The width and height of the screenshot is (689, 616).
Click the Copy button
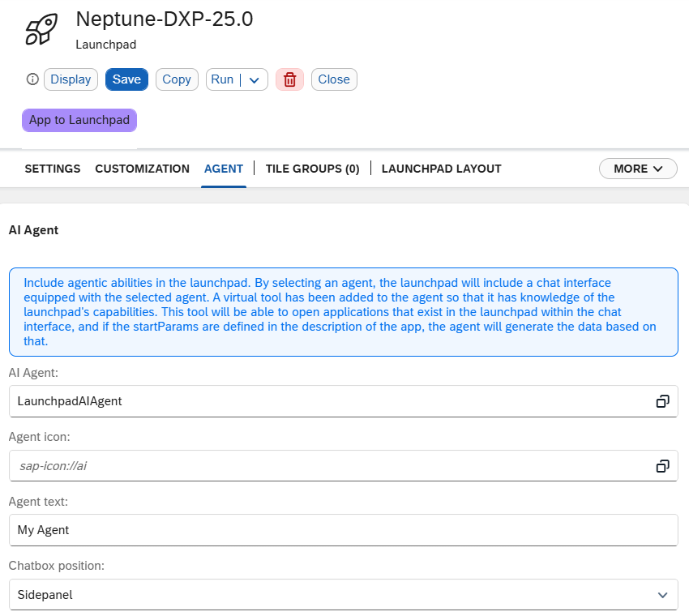coord(177,79)
